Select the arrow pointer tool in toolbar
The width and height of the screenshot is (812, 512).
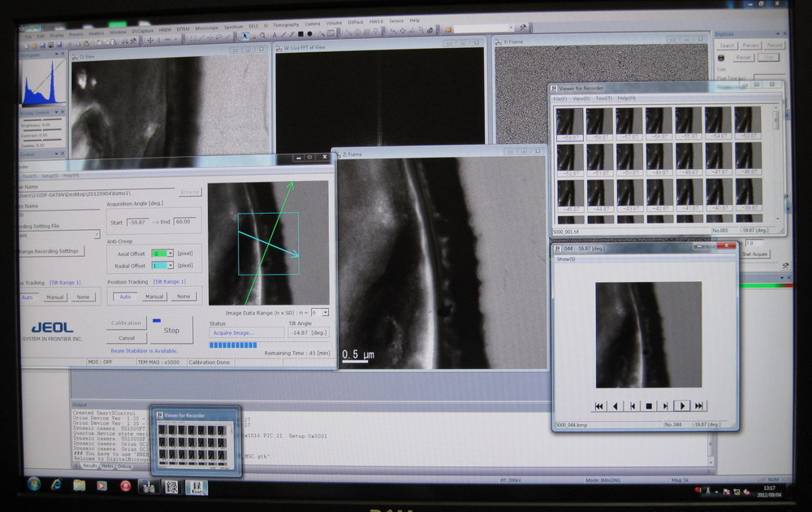(x=244, y=36)
